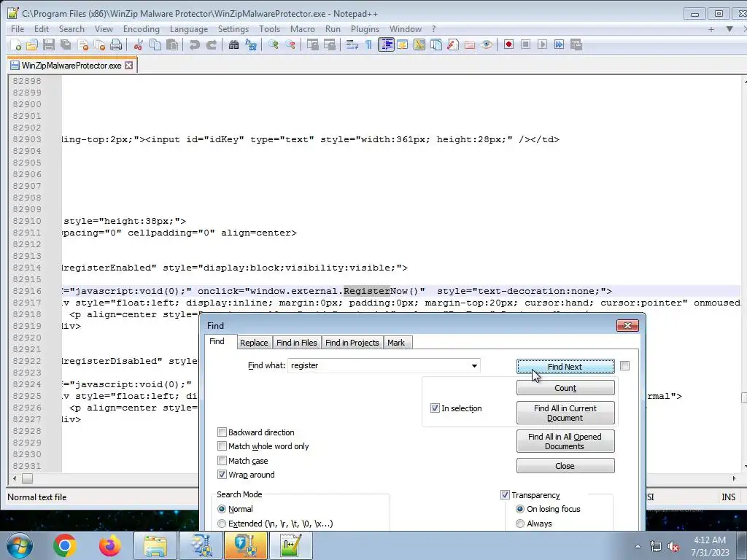Open the Search menu
The width and height of the screenshot is (747, 560).
click(71, 29)
